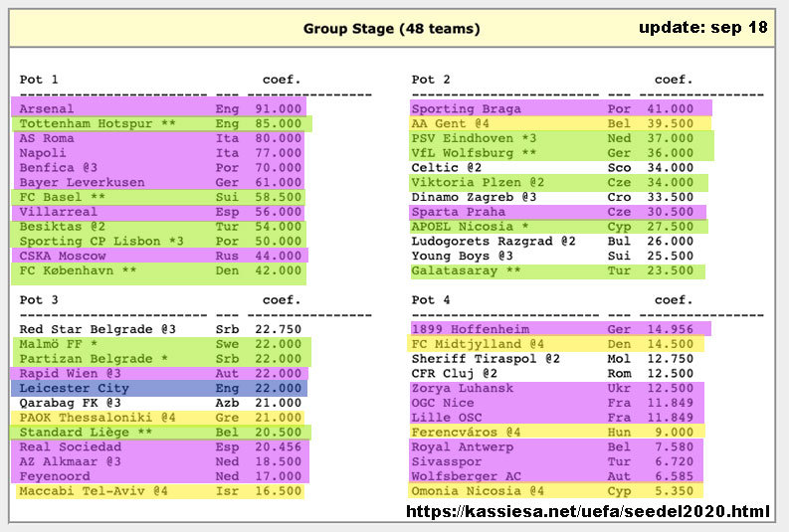This screenshot has width=789, height=532.
Task: Select the 'Group Stage (48 teams)' heading
Action: (391, 29)
